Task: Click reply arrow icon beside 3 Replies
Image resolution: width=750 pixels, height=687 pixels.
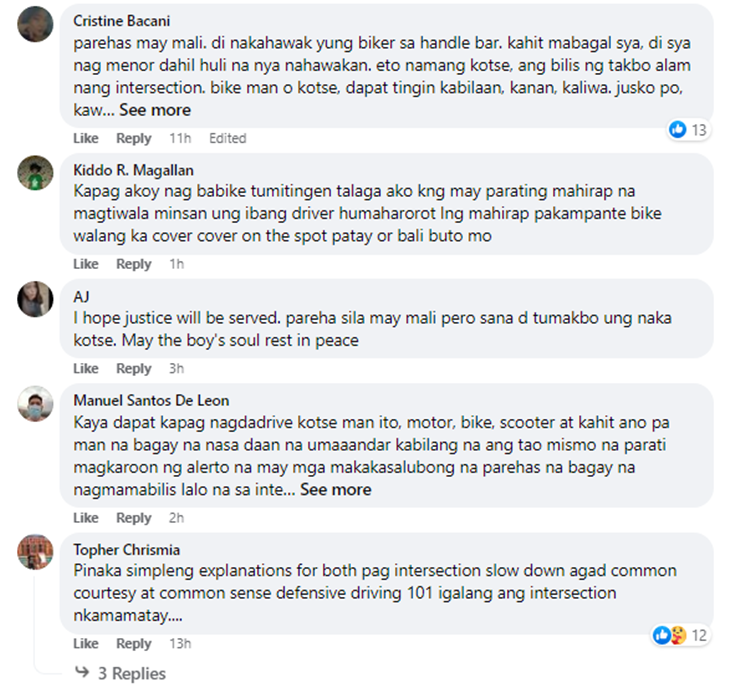Action: click(x=82, y=672)
